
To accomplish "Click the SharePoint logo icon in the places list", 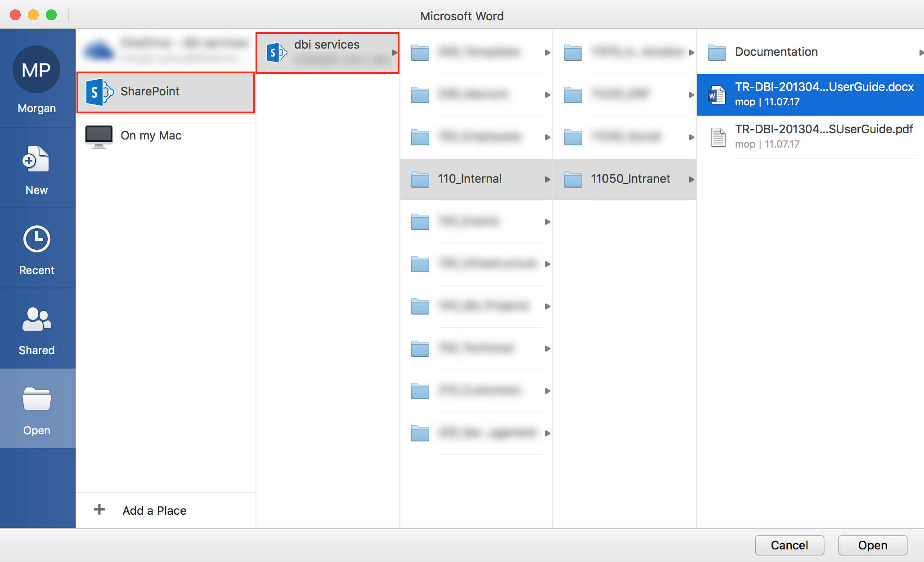I will pyautogui.click(x=99, y=92).
